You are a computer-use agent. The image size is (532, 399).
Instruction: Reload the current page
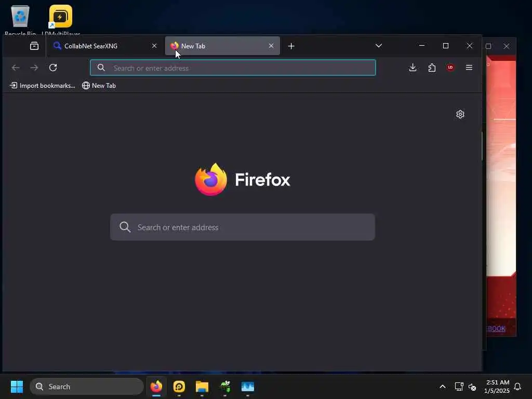(53, 68)
